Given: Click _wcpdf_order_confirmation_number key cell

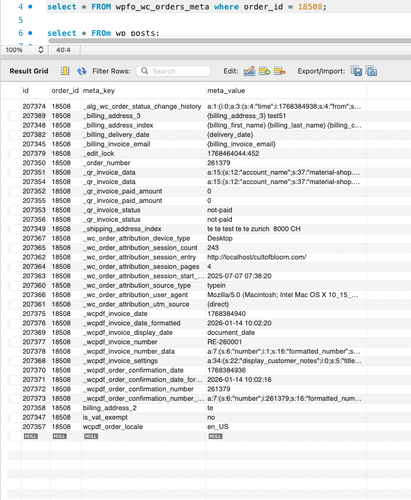Looking at the screenshot, I should point(143,389).
